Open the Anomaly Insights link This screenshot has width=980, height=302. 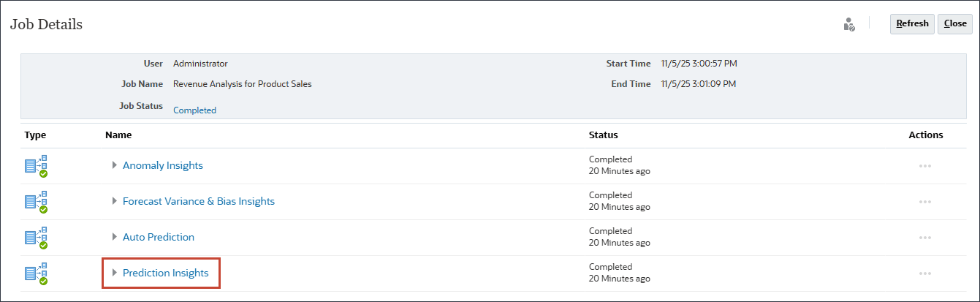(x=162, y=165)
